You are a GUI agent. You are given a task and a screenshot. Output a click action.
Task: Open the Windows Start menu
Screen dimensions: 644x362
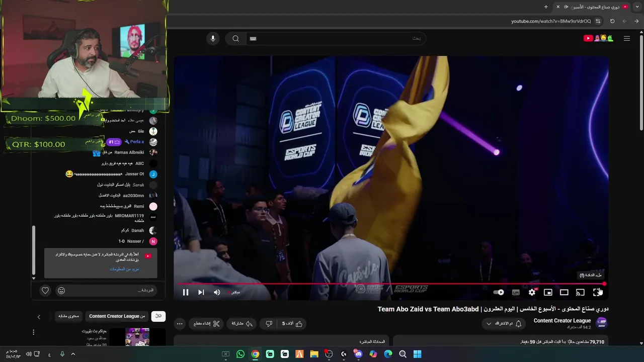417,354
